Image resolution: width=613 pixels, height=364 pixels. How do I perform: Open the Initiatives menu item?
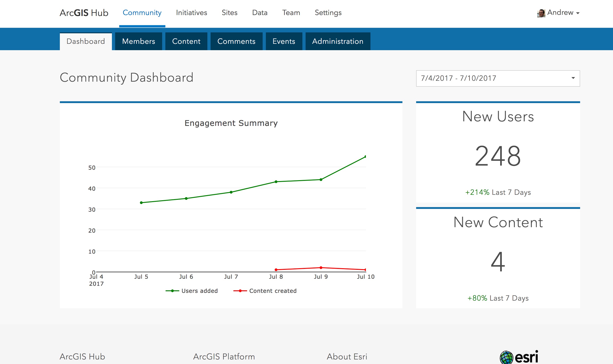click(192, 13)
